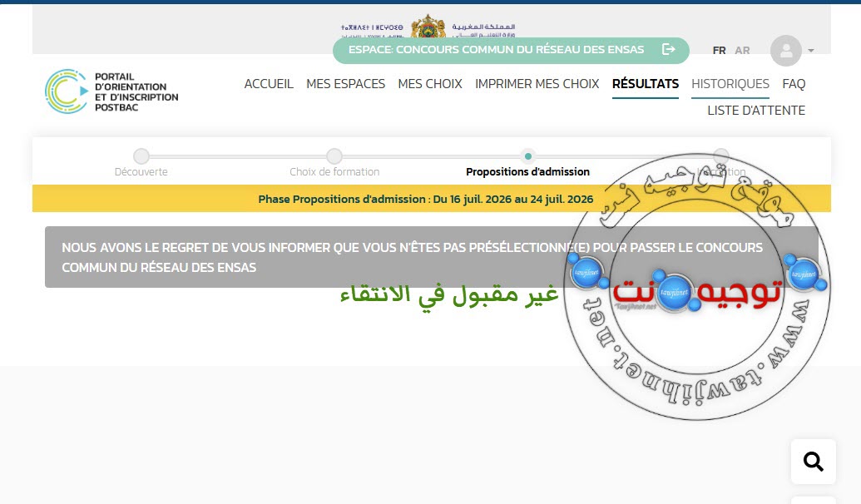This screenshot has height=504, width=861.
Task: Open the MES CHOIX menu
Action: [430, 84]
